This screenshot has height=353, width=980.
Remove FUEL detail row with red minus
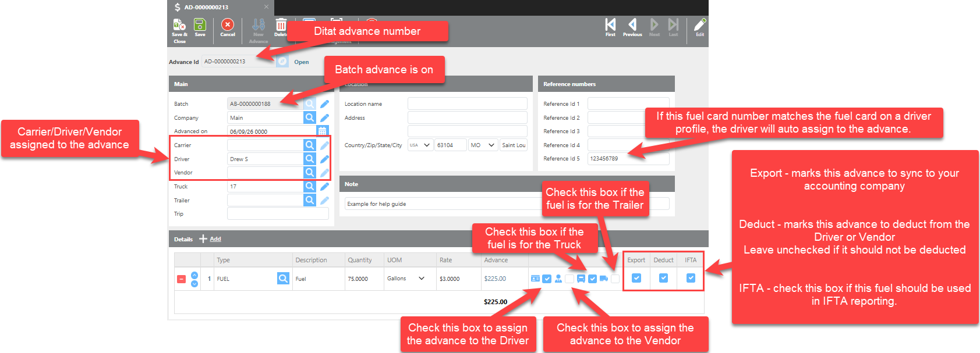point(181,279)
